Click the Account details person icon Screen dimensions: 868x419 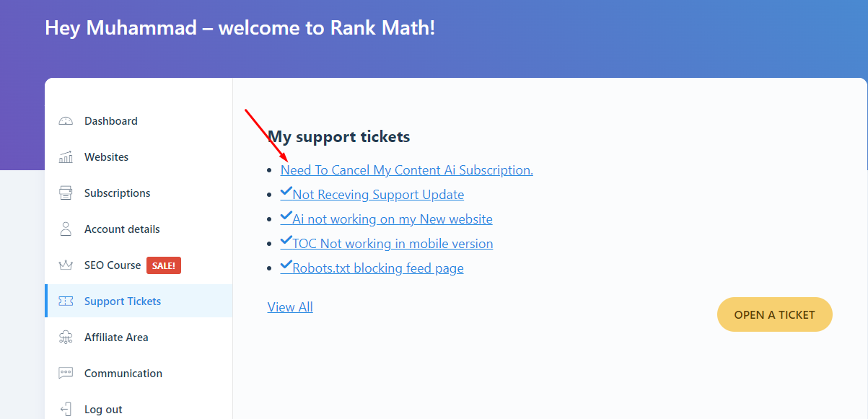pyautogui.click(x=66, y=229)
